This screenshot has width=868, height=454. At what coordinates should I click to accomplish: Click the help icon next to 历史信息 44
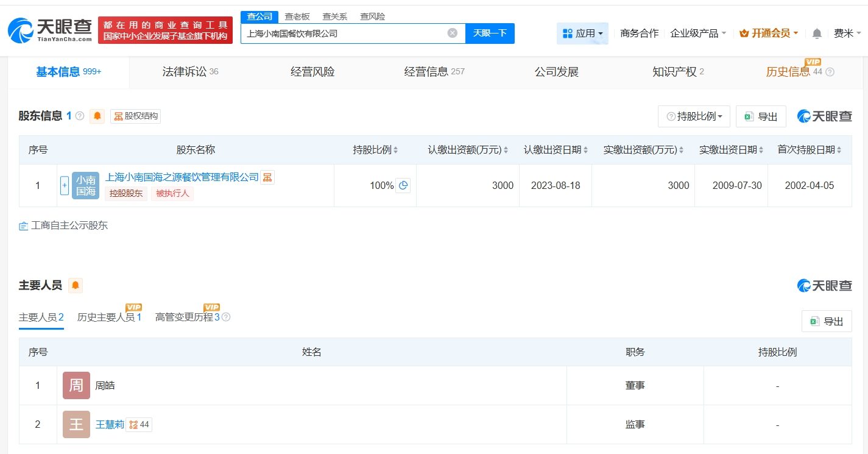(830, 72)
